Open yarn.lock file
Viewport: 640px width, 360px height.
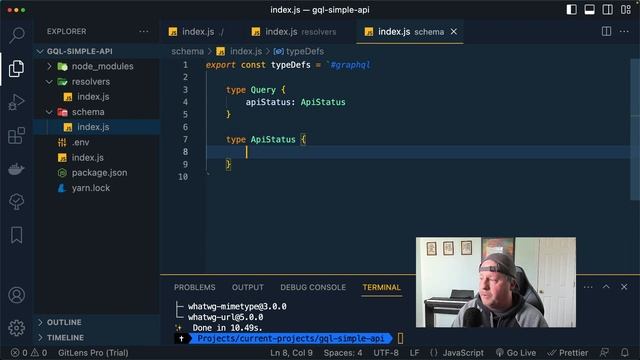coord(96,188)
